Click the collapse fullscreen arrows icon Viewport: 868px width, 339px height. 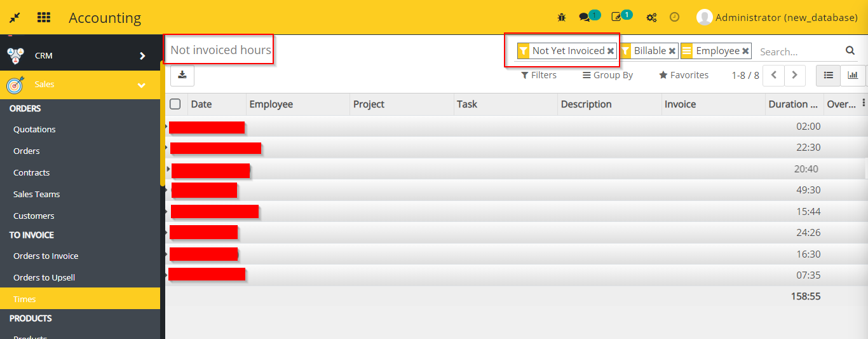click(15, 18)
